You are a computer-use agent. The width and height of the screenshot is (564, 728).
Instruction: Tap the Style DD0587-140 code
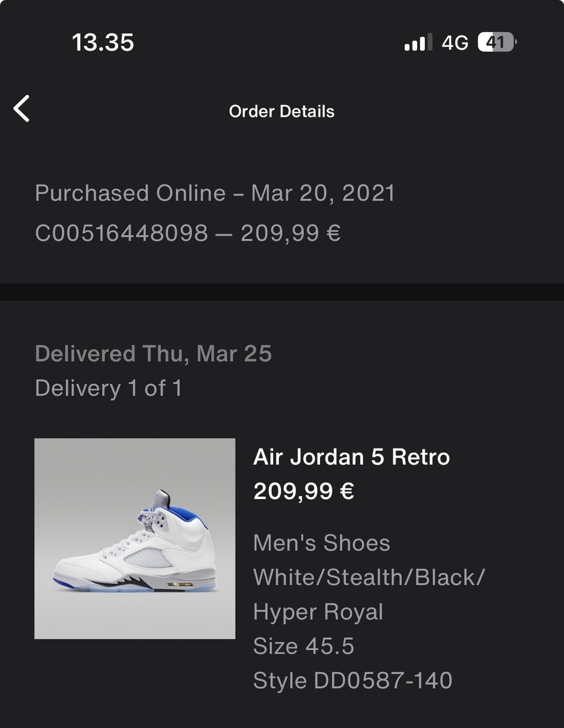tap(352, 680)
